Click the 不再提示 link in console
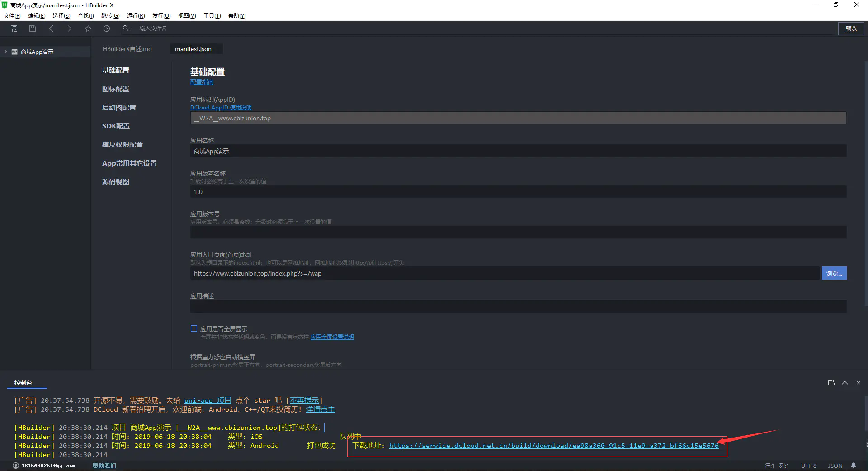The image size is (868, 471). point(304,400)
